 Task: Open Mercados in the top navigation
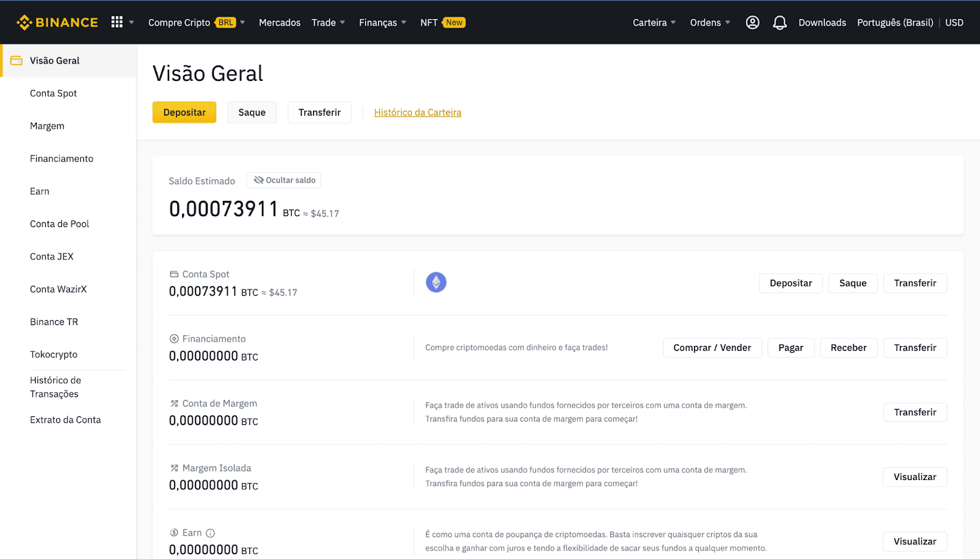(279, 23)
